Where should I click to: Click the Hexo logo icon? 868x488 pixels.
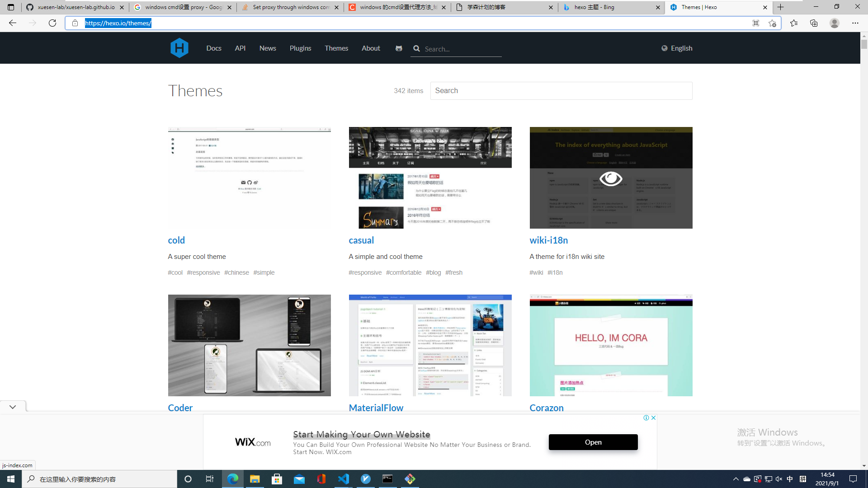(x=179, y=48)
